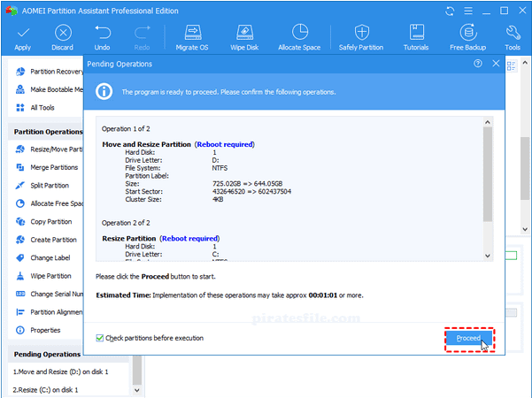
Task: Select Copy Partition in sidebar
Action: [x=43, y=221]
